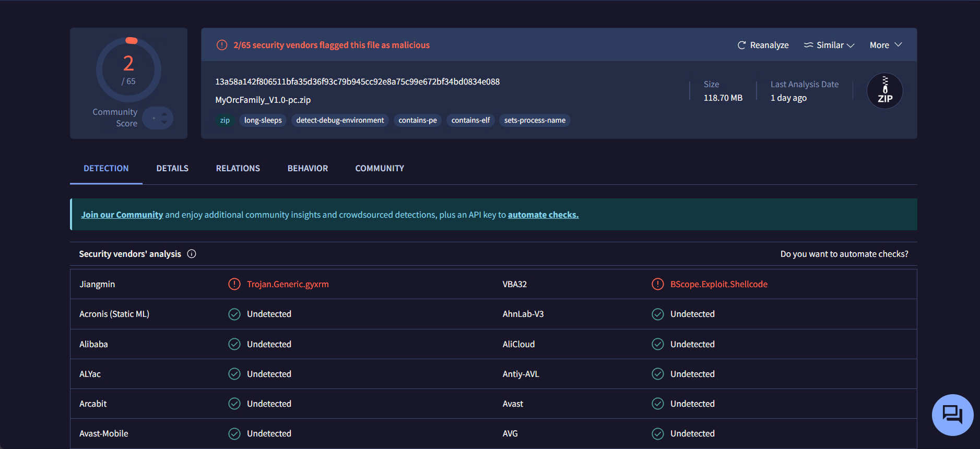Open the chat bubble widget
Image resolution: width=980 pixels, height=449 pixels.
point(952,415)
